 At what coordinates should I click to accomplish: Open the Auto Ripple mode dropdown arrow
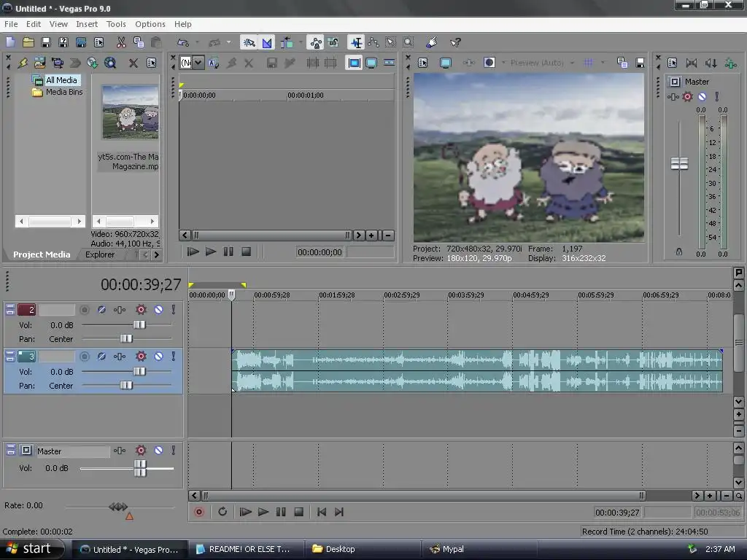(x=301, y=42)
